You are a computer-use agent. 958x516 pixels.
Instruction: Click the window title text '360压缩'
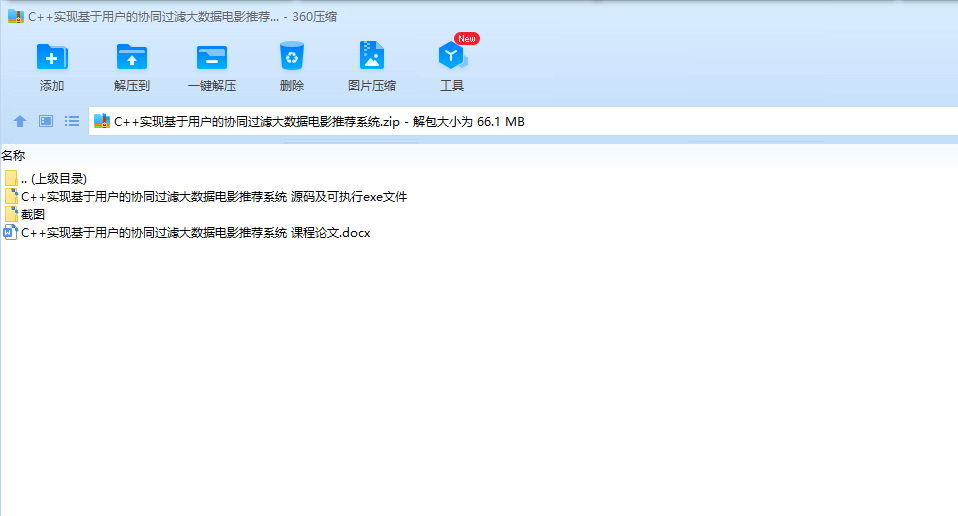point(314,16)
